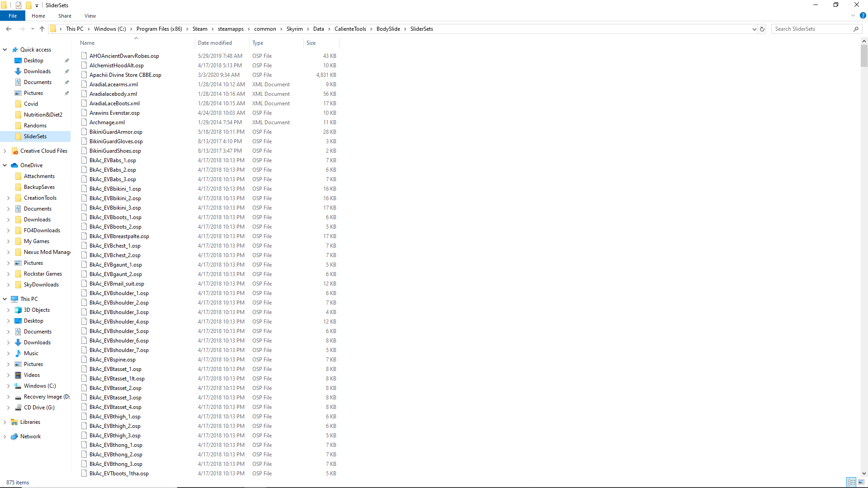
Task: Click the Forward navigation arrow
Action: pos(22,29)
